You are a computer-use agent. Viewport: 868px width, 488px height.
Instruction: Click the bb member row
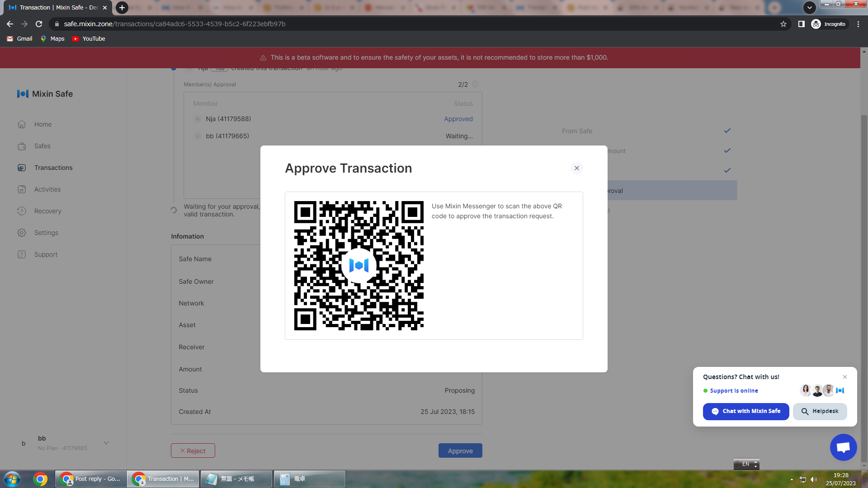coord(333,136)
